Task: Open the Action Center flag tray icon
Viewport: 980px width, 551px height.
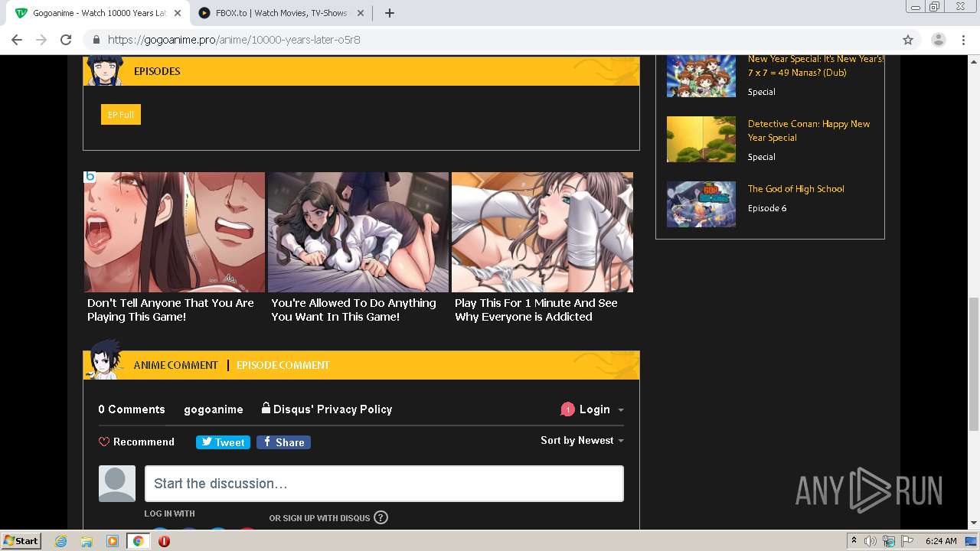Action: [907, 541]
